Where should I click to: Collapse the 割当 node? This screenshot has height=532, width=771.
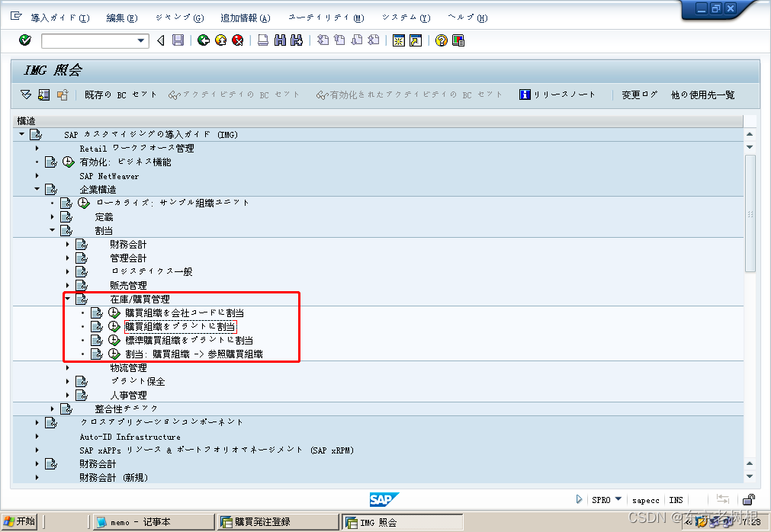52,230
